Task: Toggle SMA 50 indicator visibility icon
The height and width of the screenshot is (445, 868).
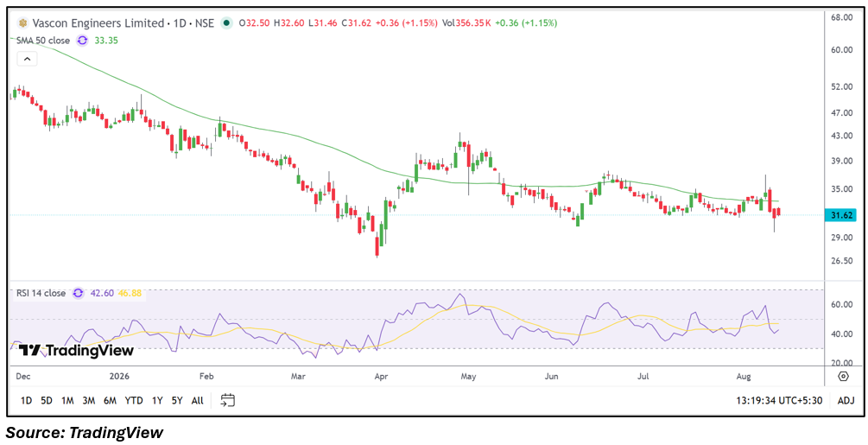Action: coord(83,41)
